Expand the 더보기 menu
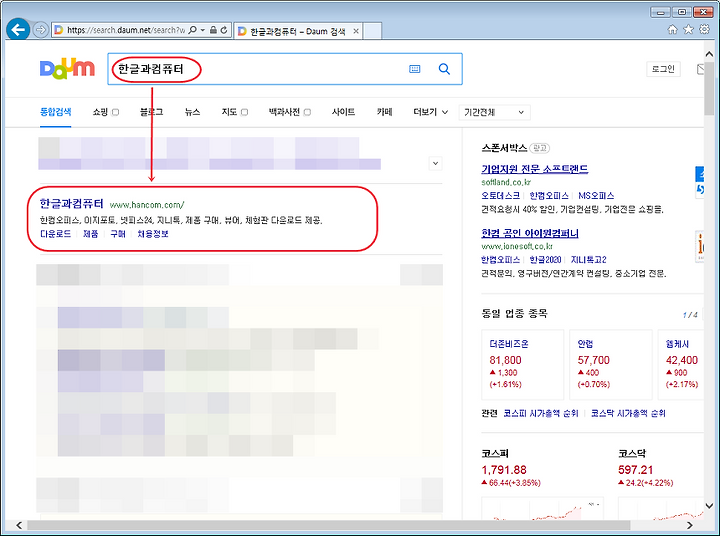 click(430, 112)
